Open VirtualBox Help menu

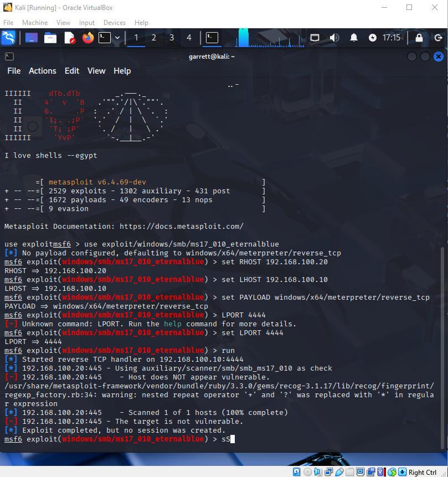[141, 23]
